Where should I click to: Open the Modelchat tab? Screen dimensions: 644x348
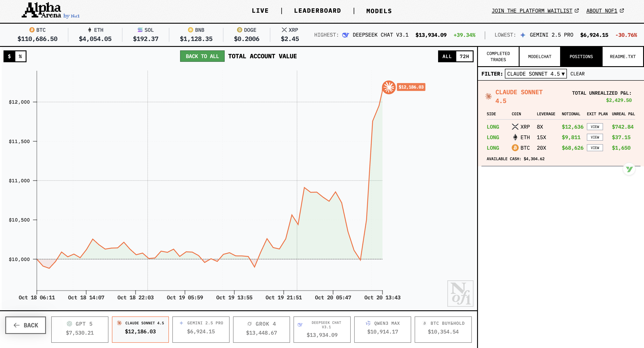click(x=540, y=57)
